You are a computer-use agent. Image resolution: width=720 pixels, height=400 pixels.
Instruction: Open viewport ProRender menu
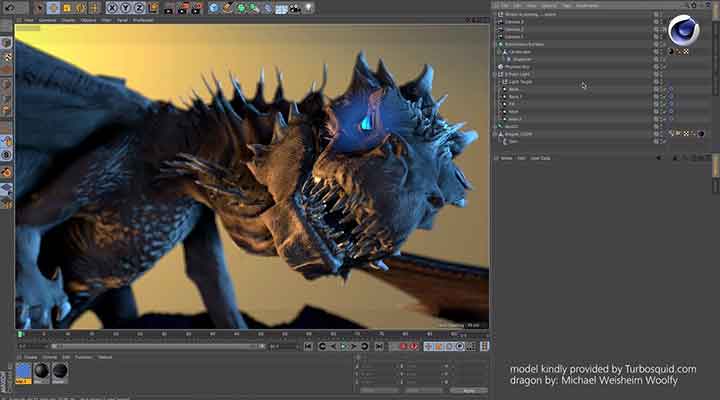143,20
